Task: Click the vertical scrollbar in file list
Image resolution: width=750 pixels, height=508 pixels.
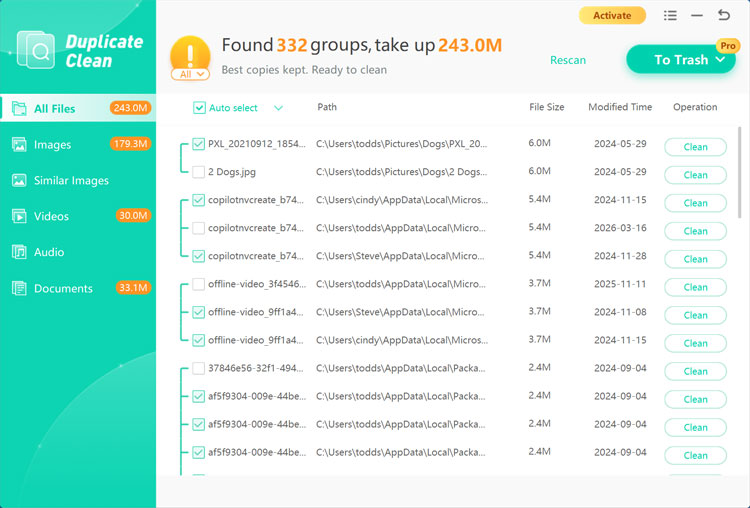Action: tap(739, 170)
